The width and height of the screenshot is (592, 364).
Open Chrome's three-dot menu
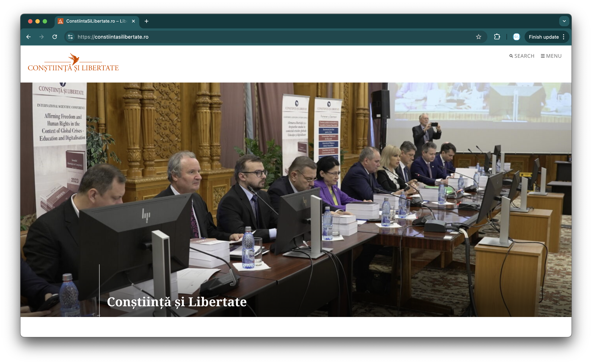coord(564,37)
